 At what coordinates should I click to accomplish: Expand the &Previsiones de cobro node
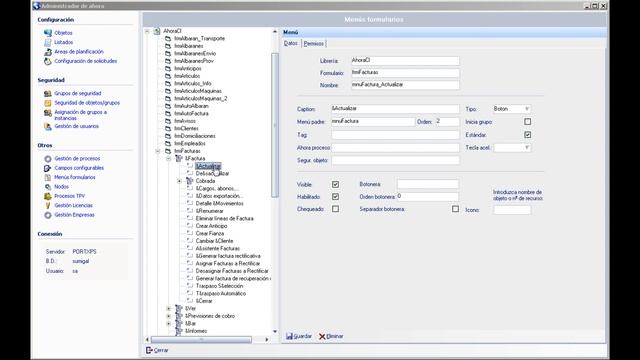point(169,316)
